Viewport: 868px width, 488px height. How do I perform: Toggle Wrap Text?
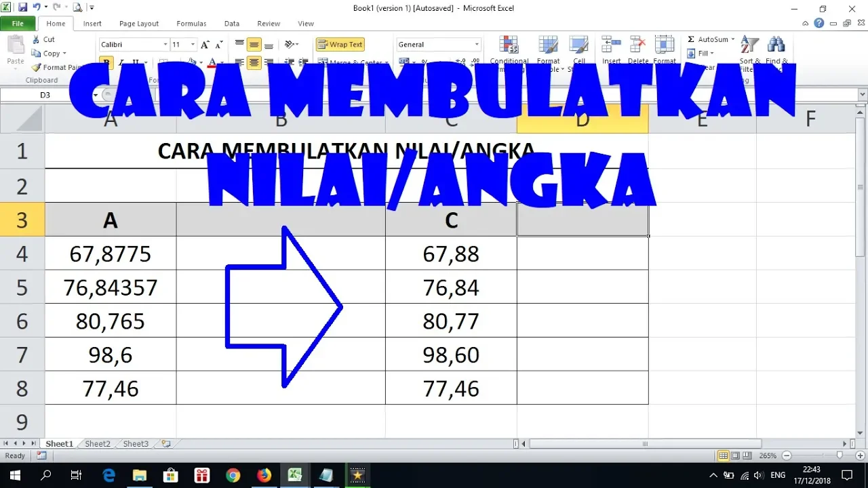[x=340, y=45]
